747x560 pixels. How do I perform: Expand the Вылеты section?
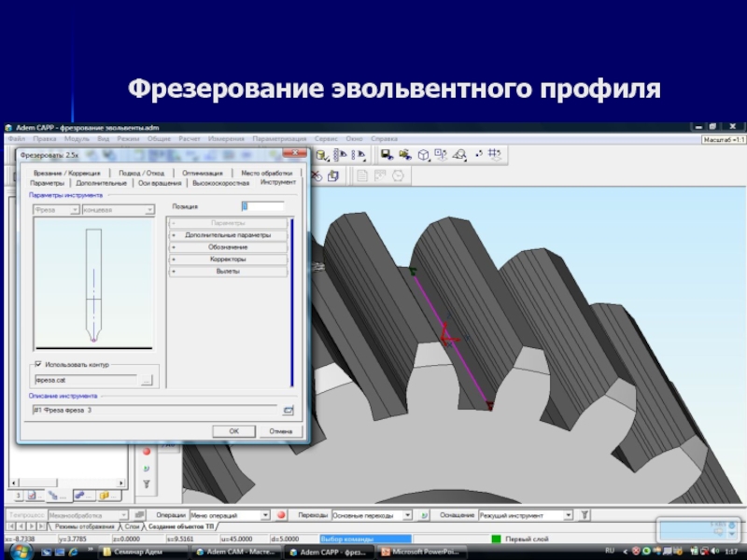point(228,272)
